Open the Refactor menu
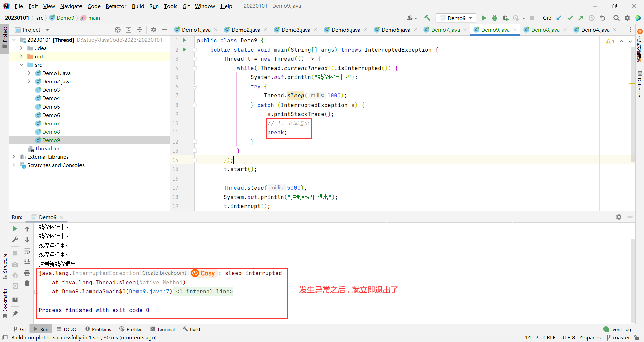Image resolution: width=644 pixels, height=342 pixels. click(x=116, y=6)
